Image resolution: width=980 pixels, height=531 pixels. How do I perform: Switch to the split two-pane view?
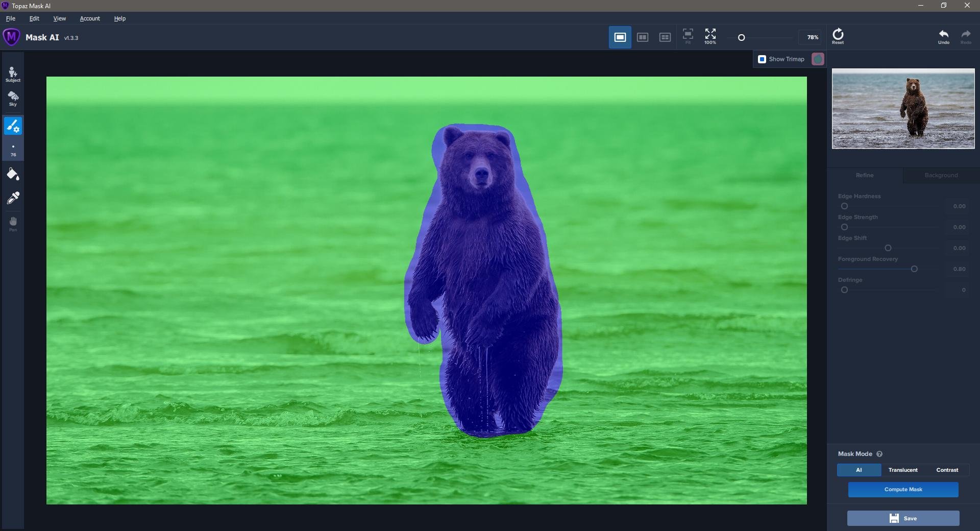click(x=642, y=37)
